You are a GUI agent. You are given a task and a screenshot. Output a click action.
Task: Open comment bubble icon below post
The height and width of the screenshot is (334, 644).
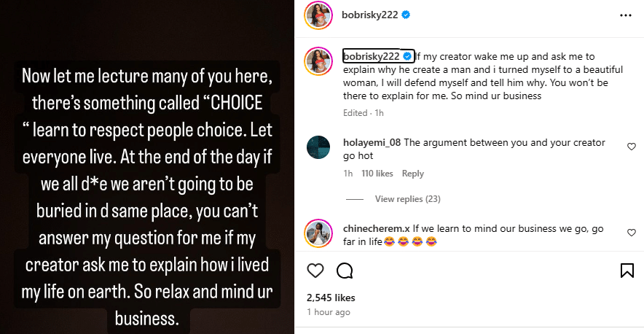(x=345, y=271)
